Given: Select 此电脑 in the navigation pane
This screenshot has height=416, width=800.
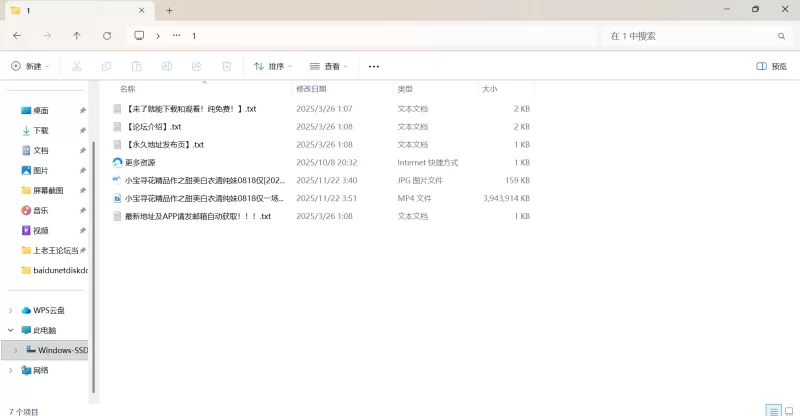Looking at the screenshot, I should (45, 330).
